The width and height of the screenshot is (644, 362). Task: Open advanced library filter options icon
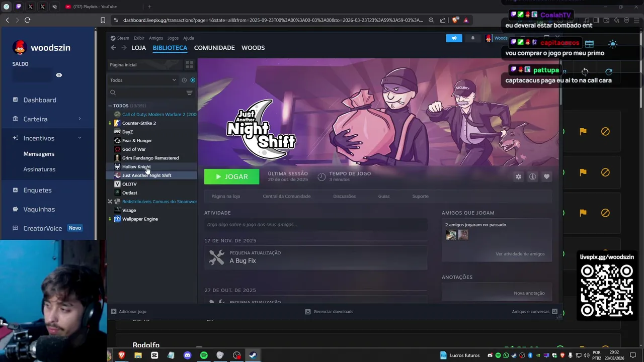pos(189,93)
